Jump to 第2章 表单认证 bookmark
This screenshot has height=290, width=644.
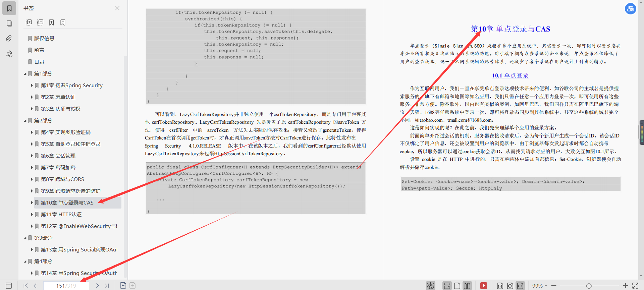coord(58,97)
